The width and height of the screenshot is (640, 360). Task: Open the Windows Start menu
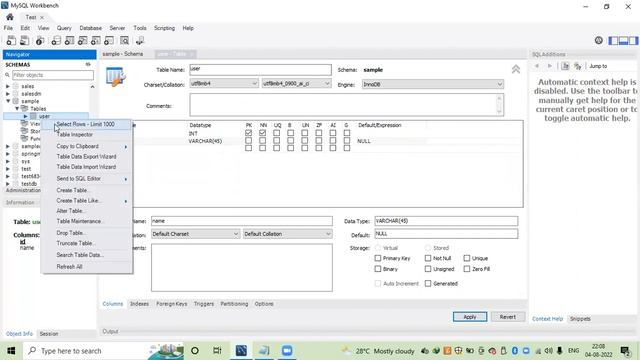[11, 351]
